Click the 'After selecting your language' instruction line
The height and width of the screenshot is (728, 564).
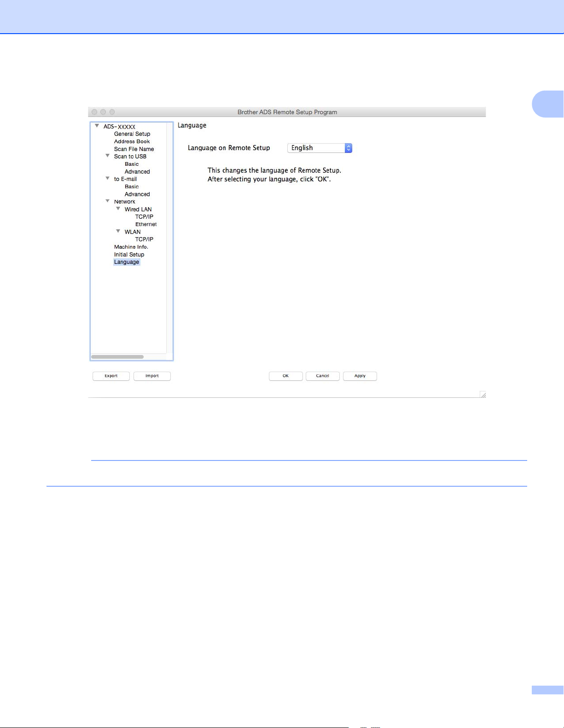coord(269,179)
